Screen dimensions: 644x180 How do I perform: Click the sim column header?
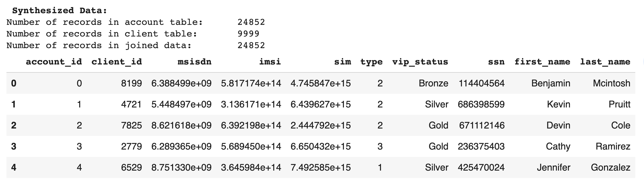click(x=343, y=62)
